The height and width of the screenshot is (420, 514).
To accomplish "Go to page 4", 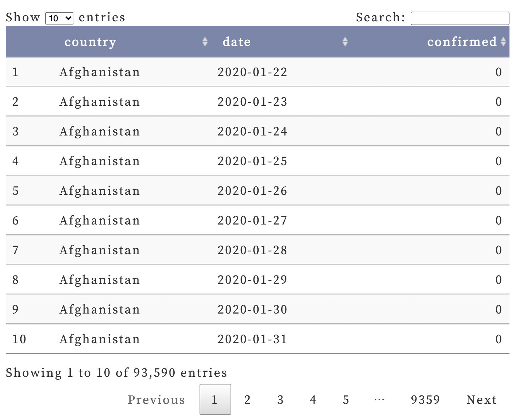I will [x=313, y=400].
